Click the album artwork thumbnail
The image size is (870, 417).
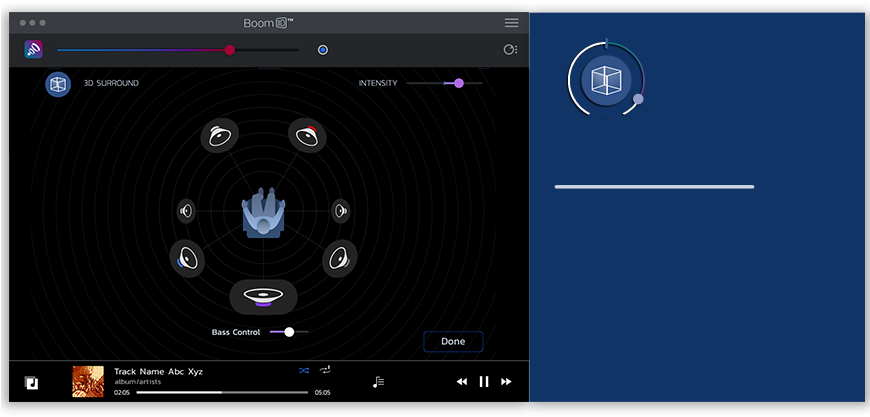88,382
